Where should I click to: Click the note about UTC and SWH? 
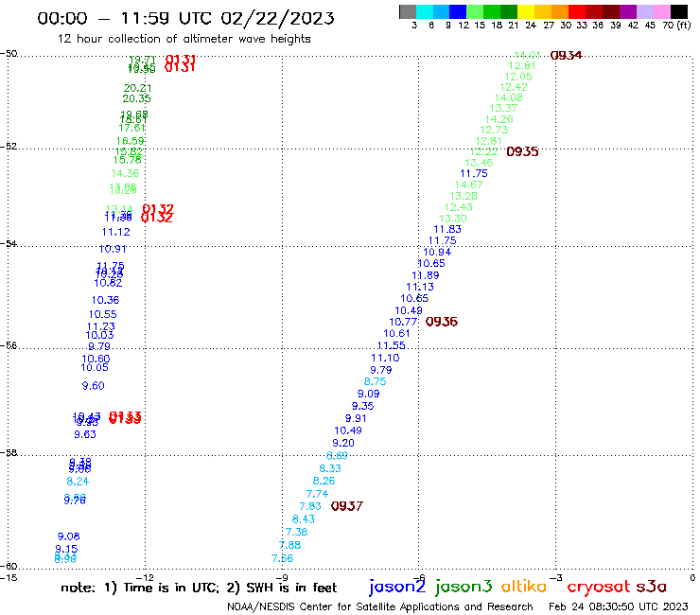point(199,588)
